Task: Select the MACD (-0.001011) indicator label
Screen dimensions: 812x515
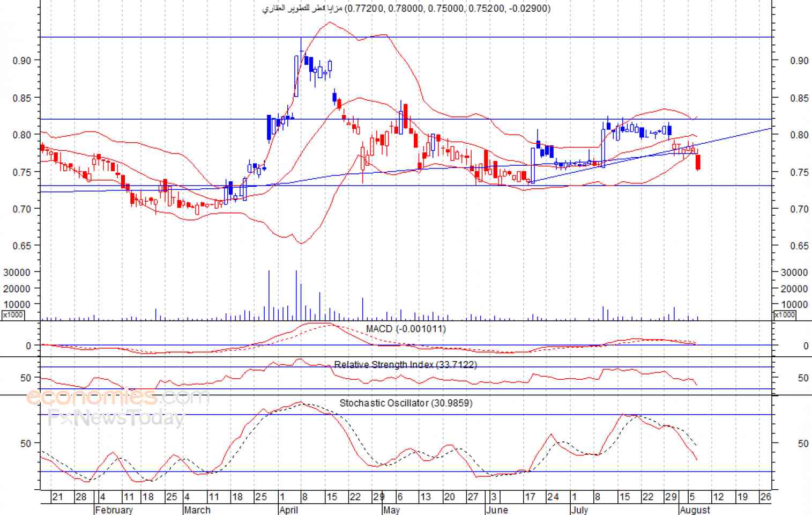Action: [x=406, y=328]
